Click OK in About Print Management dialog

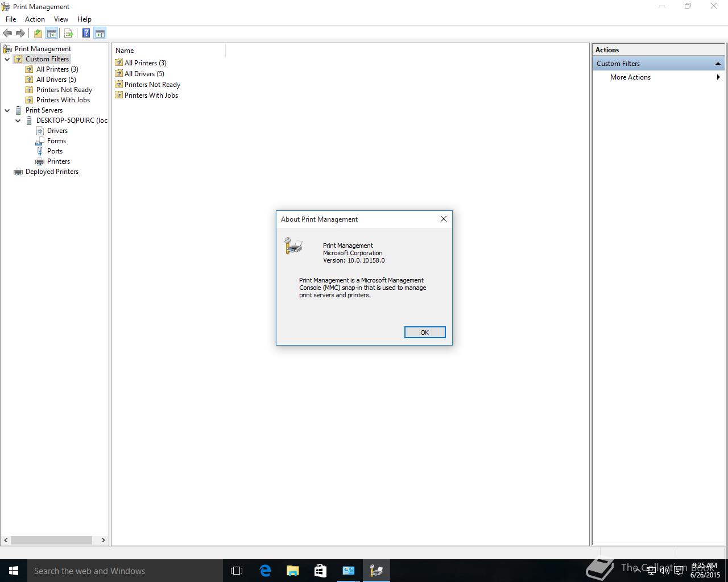425,332
